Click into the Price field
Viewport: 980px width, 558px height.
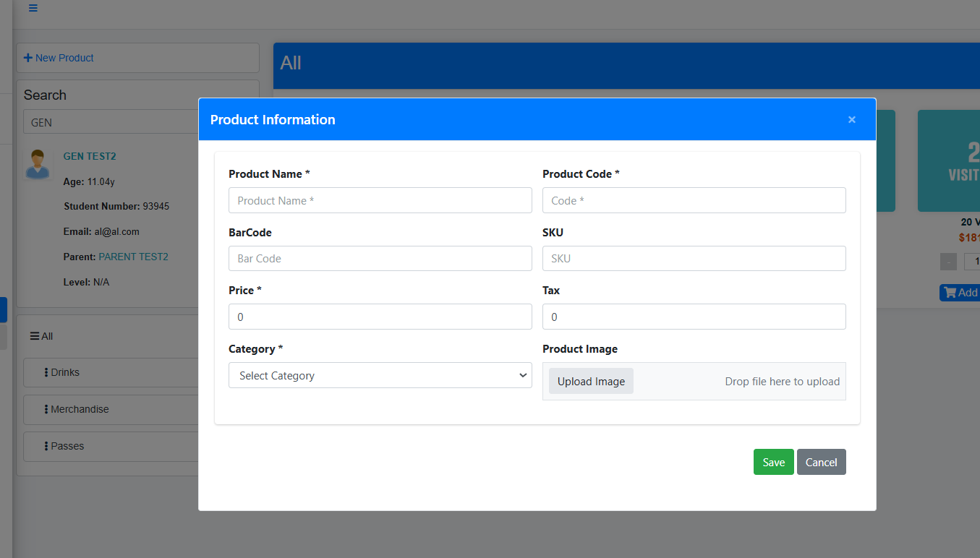tap(380, 317)
